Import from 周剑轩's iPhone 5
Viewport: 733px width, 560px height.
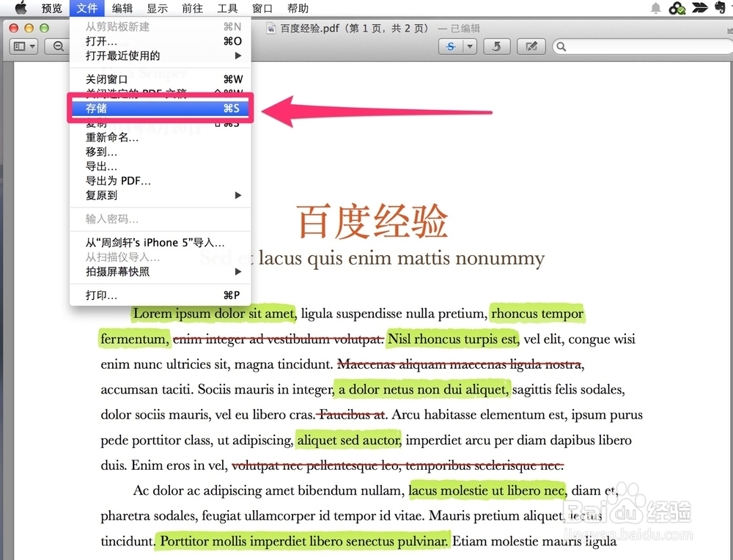point(161,243)
